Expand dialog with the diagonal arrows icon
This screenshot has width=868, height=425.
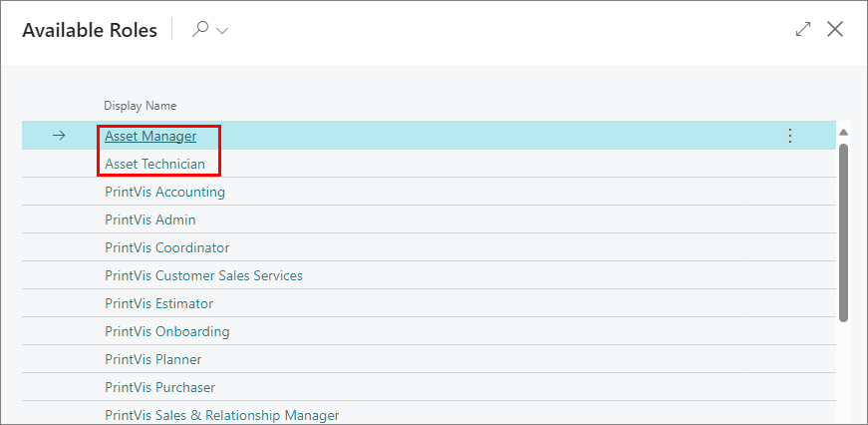click(803, 29)
